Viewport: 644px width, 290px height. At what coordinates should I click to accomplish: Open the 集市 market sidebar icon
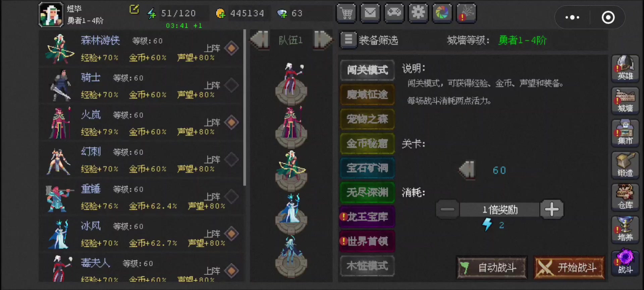pos(625,133)
